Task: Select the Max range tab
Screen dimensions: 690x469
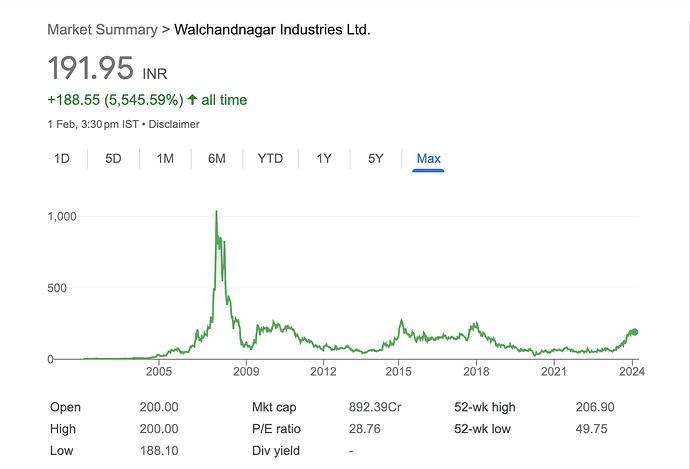Action: [x=429, y=158]
